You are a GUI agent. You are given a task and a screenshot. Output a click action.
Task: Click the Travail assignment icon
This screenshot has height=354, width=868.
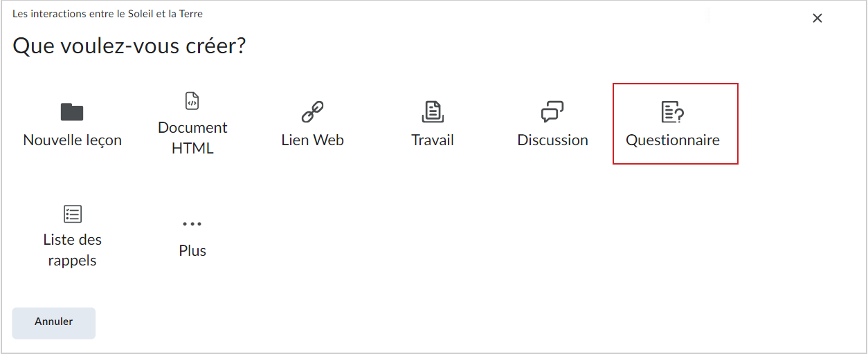[x=433, y=111]
